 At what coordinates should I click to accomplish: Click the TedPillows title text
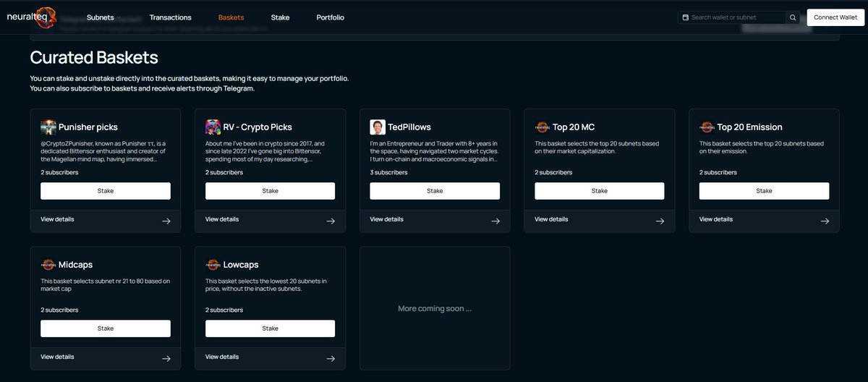409,127
